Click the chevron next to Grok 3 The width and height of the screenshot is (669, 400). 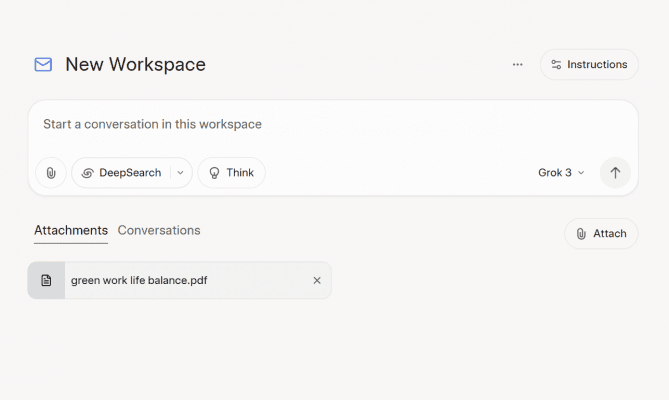click(x=581, y=173)
